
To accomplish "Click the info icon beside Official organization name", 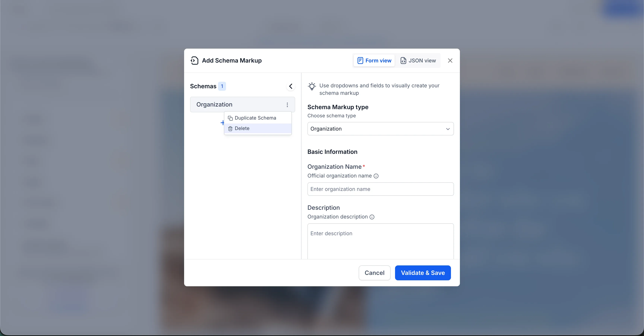I will tap(376, 176).
